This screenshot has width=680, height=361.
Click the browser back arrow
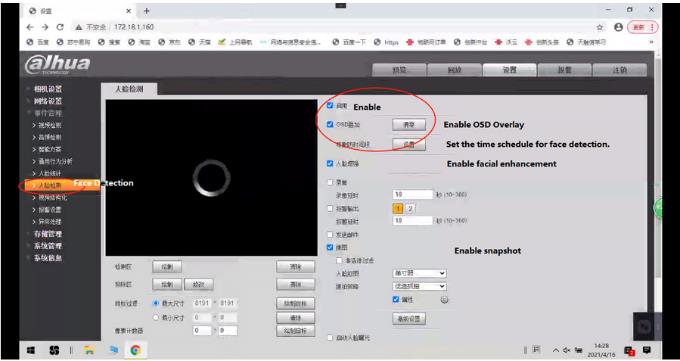tap(30, 27)
